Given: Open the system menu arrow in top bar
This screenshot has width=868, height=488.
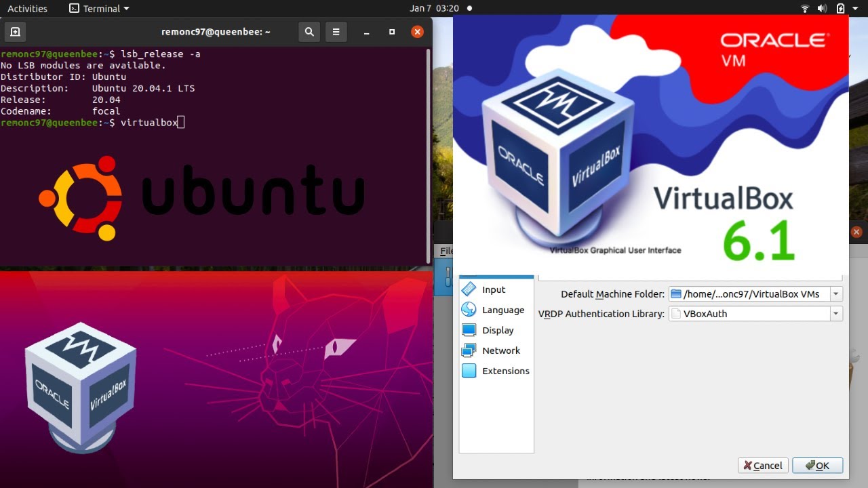Looking at the screenshot, I should coord(856,9).
